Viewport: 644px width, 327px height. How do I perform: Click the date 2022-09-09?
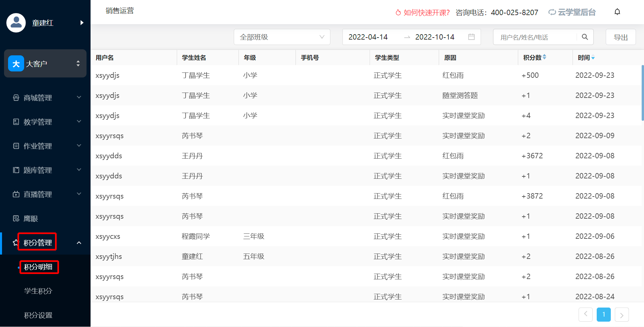[x=595, y=135]
